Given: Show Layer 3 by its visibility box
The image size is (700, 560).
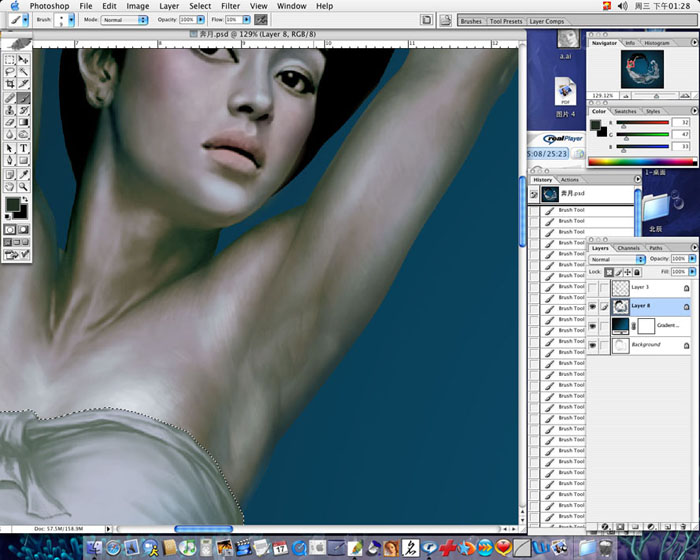Looking at the screenshot, I should pyautogui.click(x=592, y=288).
